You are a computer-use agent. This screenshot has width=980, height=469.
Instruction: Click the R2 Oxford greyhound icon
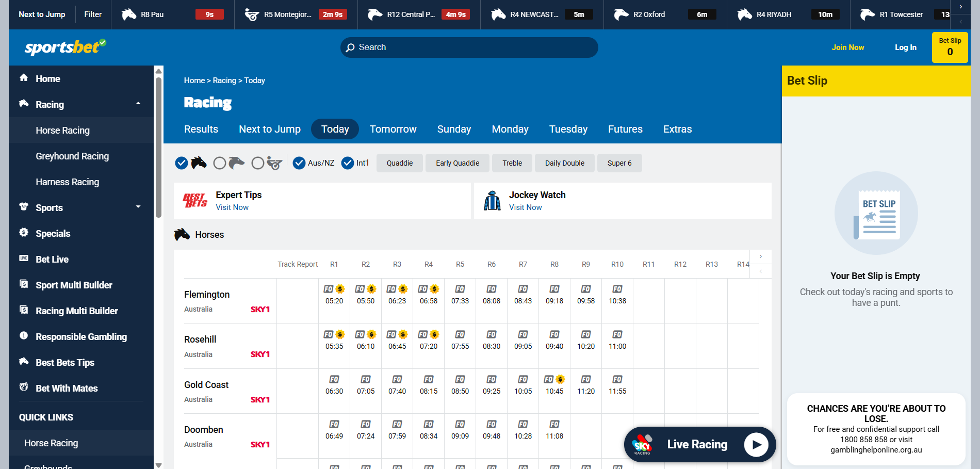(621, 14)
